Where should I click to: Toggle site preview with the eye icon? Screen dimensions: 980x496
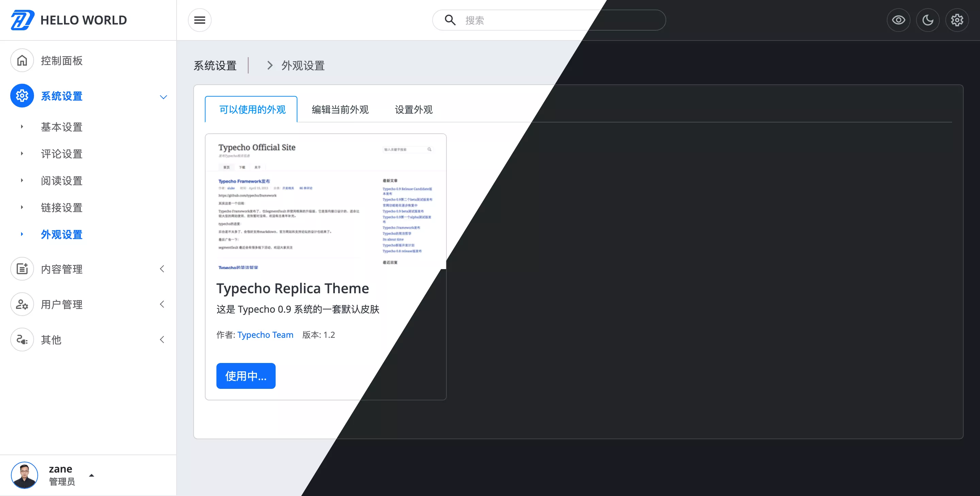coord(898,20)
